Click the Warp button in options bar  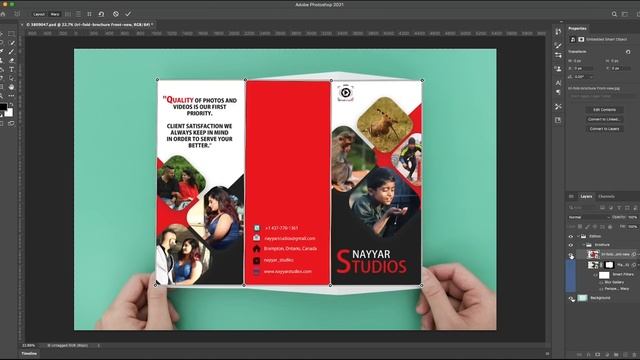tap(55, 14)
